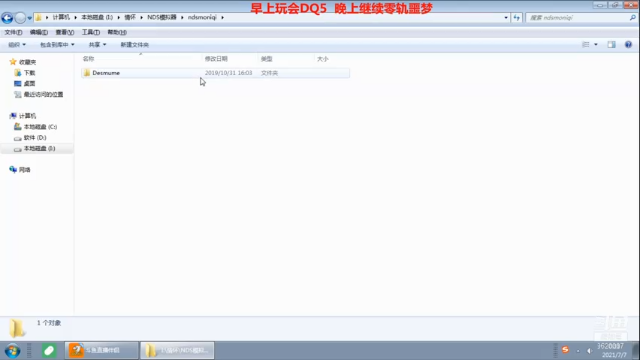This screenshot has width=640, height=360.
Task: Open the 编辑(E) menu
Action: 38,32
